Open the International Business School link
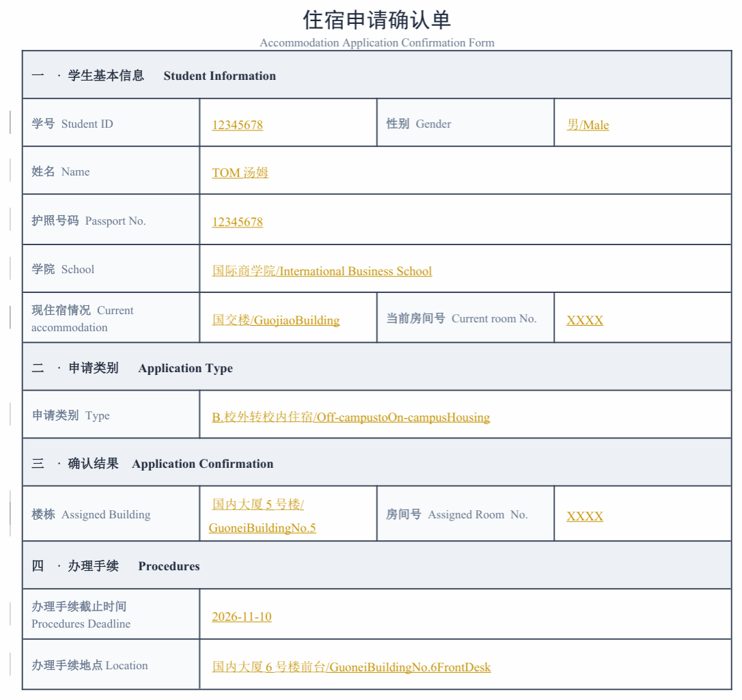Image resolution: width=742 pixels, height=700 pixels. (322, 271)
